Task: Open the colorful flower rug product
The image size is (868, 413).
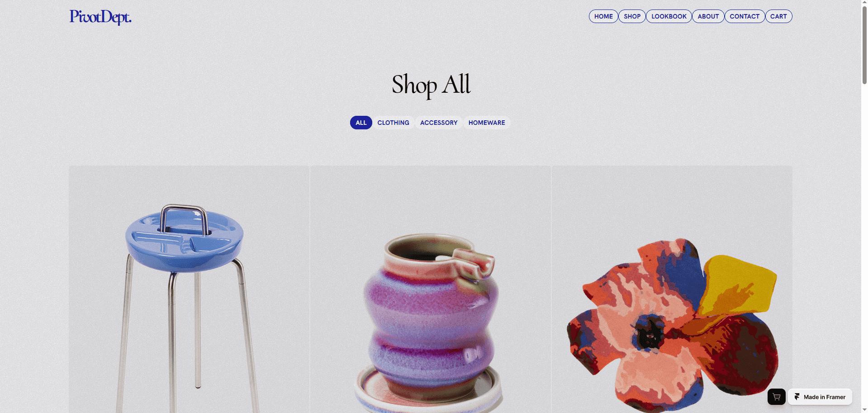Action: (x=672, y=290)
